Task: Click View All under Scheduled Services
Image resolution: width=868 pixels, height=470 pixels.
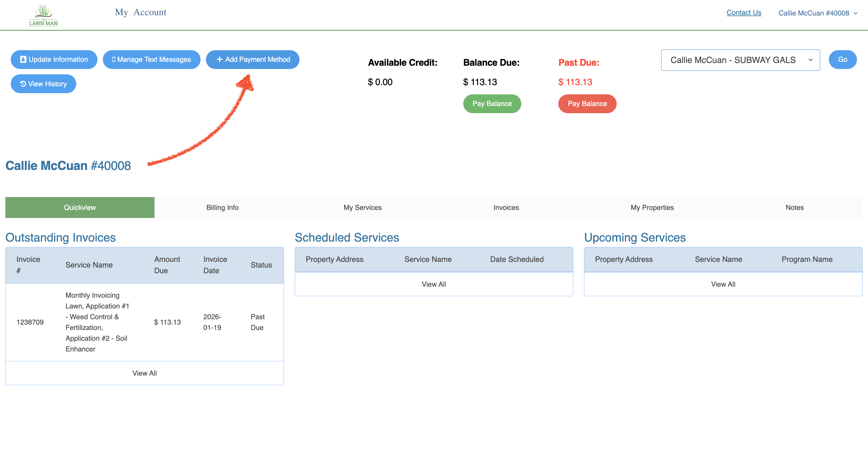Action: point(433,284)
